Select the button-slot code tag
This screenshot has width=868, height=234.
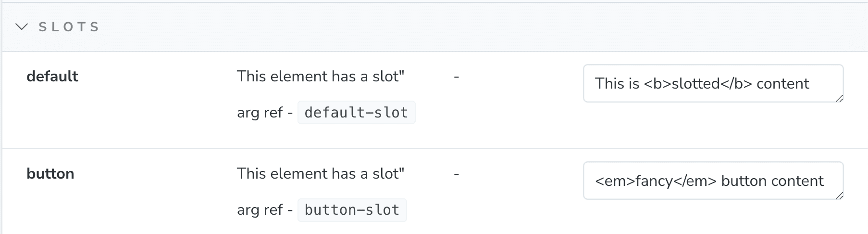pyautogui.click(x=352, y=210)
